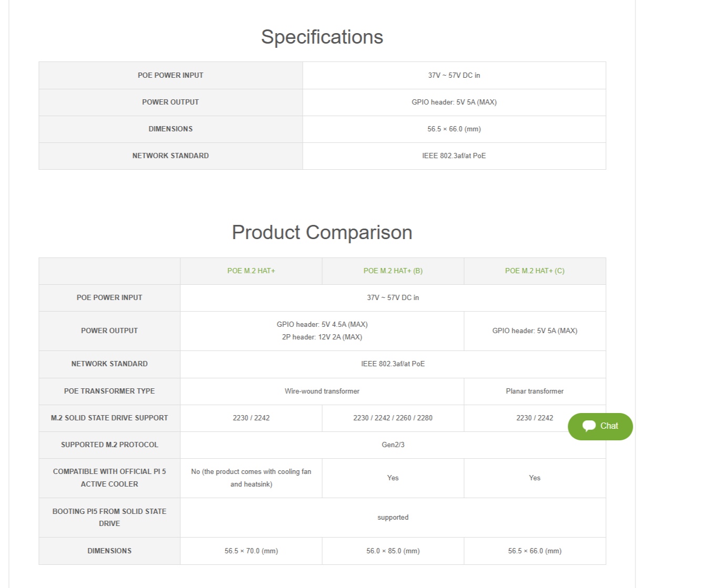Open the POE M.2 HAT+ (C) link
Viewport: 709px width, 588px height.
pos(535,271)
